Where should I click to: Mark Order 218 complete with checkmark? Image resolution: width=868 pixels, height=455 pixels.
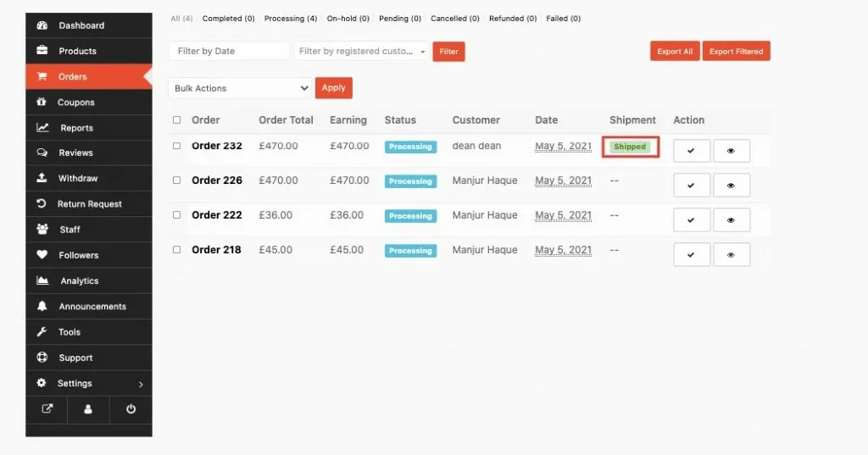point(692,255)
